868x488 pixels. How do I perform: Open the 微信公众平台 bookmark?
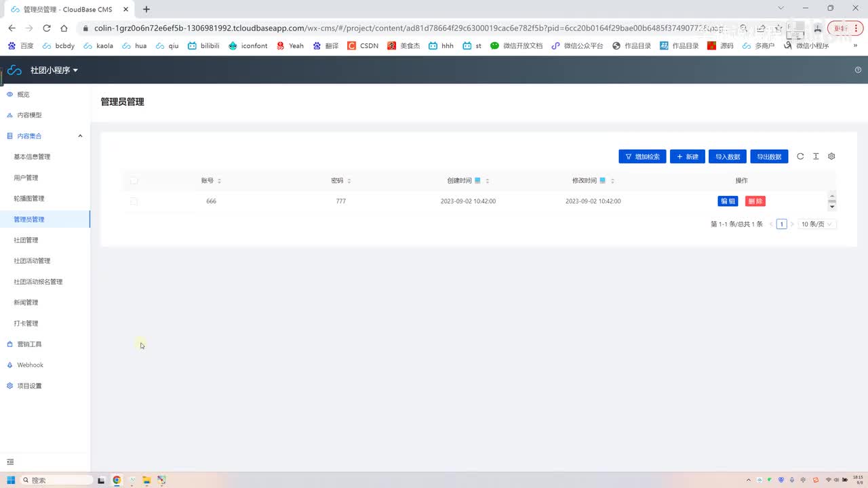click(577, 45)
